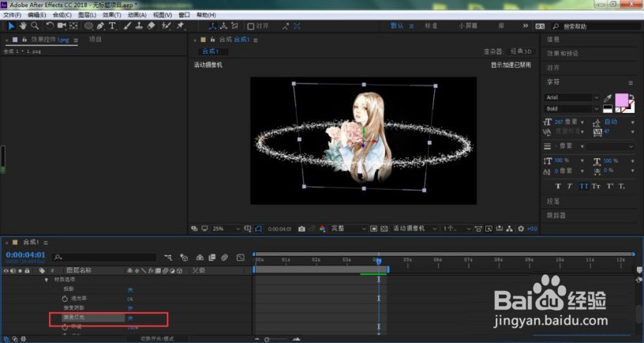Collapse the 材质选项 property group
Image resolution: width=644 pixels, height=343 pixels.
[47, 280]
